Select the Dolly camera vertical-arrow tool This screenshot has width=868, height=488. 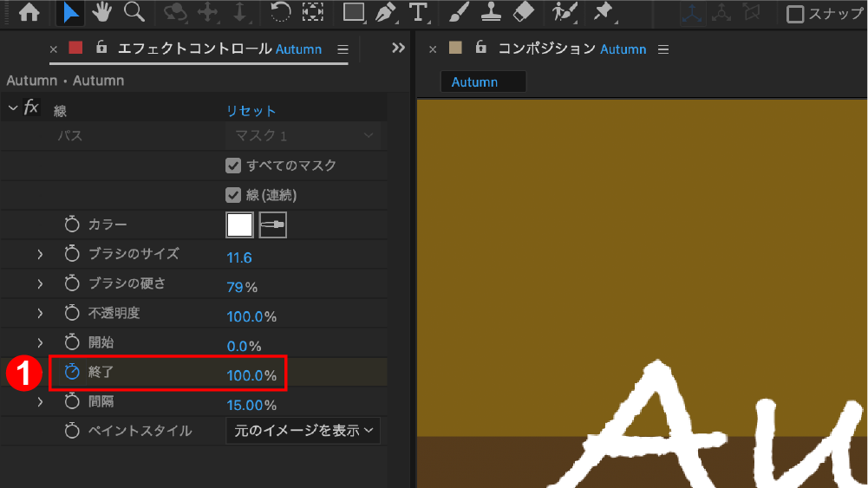point(240,13)
